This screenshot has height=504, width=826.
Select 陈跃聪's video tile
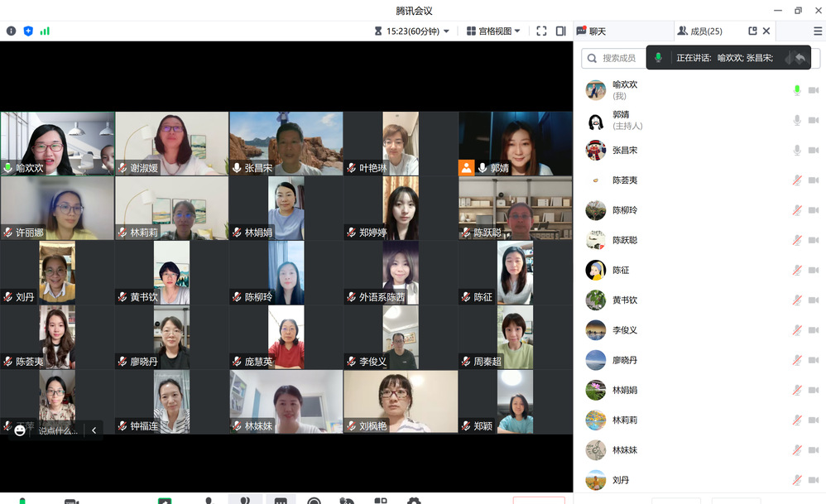tap(515, 208)
